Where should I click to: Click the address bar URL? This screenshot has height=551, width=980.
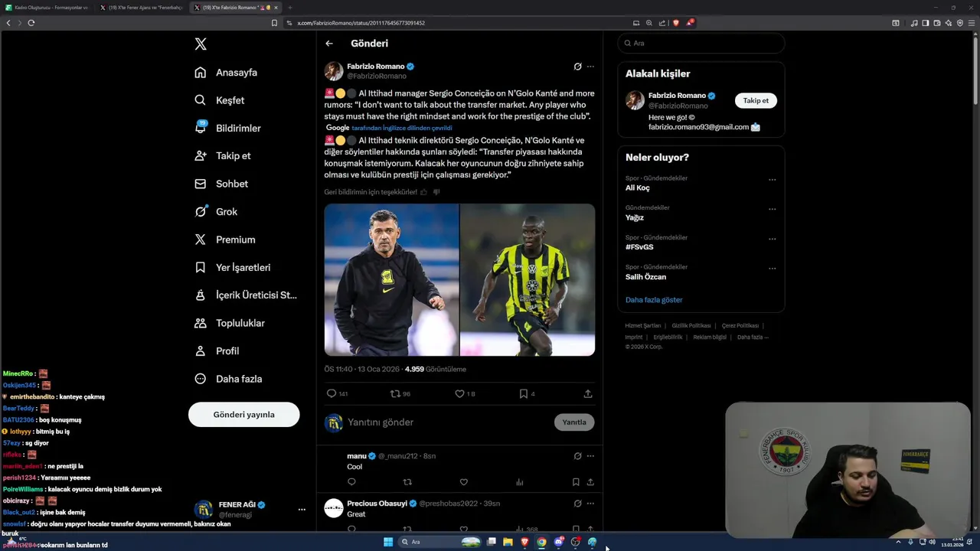(x=360, y=23)
